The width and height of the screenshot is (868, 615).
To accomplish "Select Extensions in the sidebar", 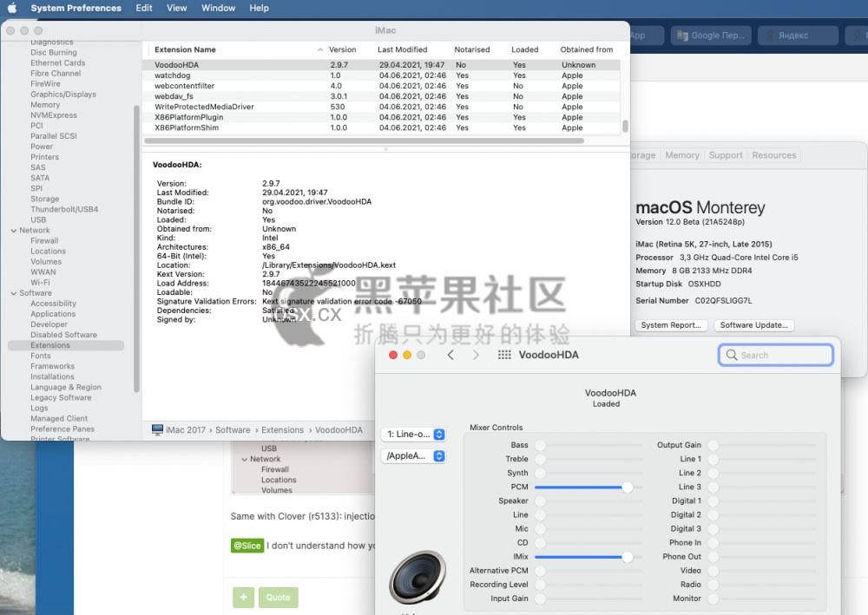I will click(66, 345).
